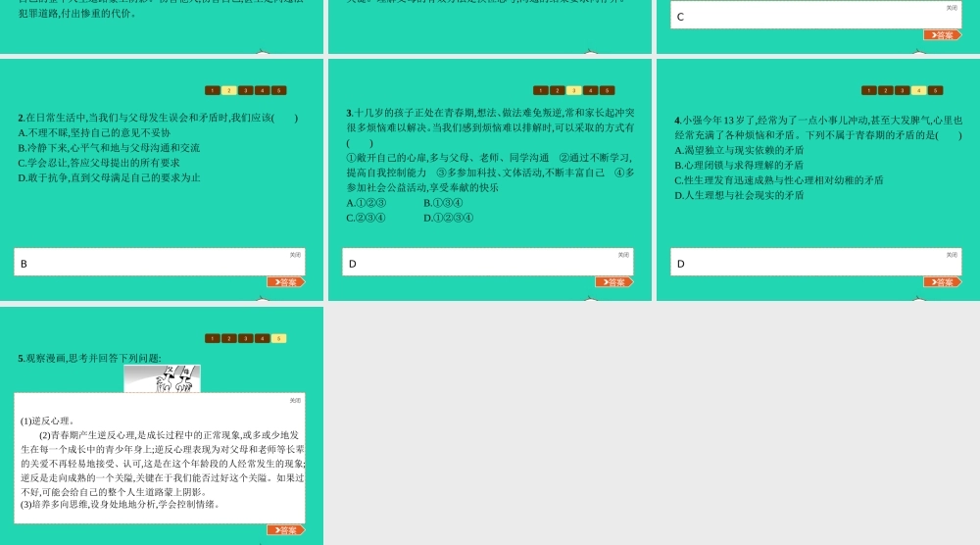Select highlighted tab 4 on question 4 slide
The image size is (980, 545).
pos(919,90)
